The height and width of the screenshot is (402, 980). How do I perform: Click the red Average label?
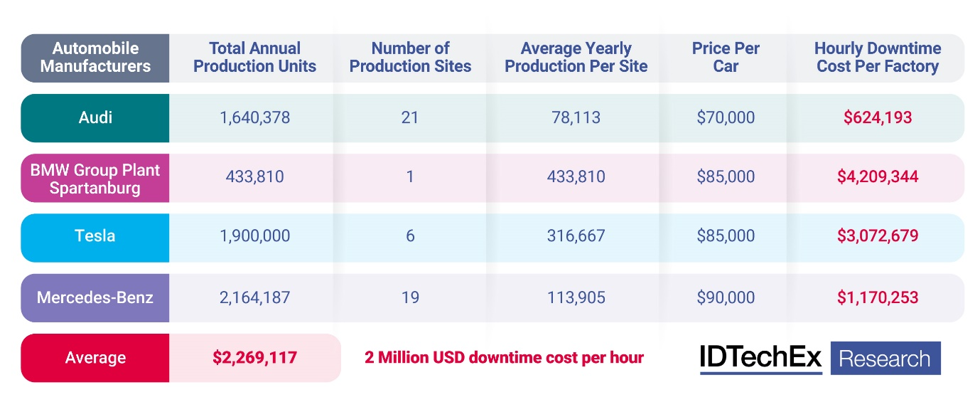(95, 358)
